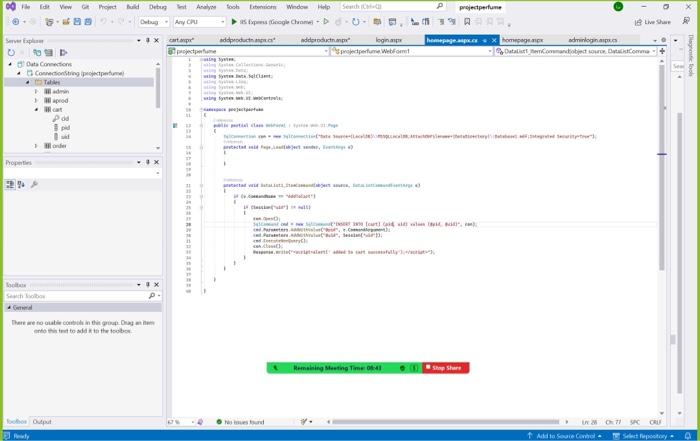
Task: Close the Server Explorer panel
Action: click(x=156, y=40)
